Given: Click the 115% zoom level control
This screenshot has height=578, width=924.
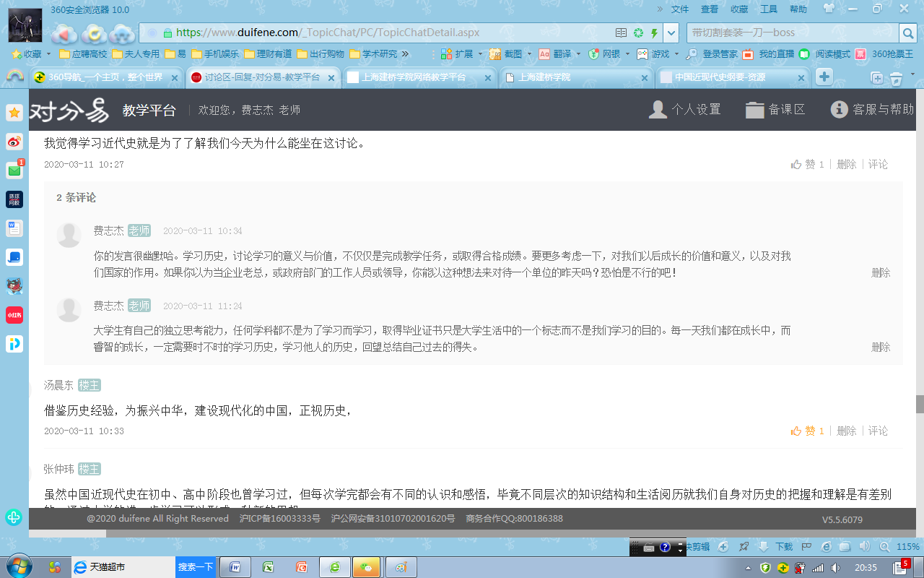Looking at the screenshot, I should (907, 547).
